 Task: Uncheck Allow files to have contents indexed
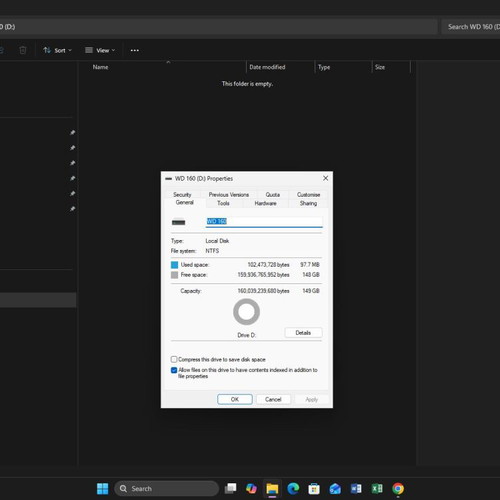coord(174,370)
